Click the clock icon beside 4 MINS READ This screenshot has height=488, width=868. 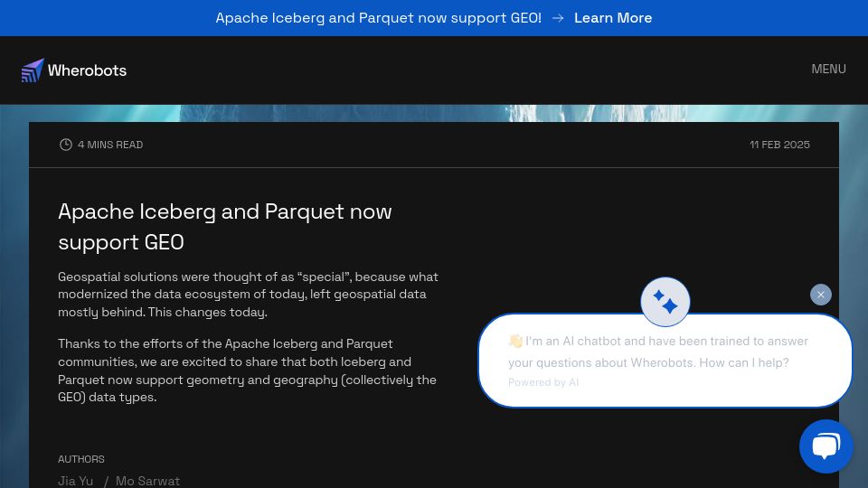pyautogui.click(x=66, y=145)
